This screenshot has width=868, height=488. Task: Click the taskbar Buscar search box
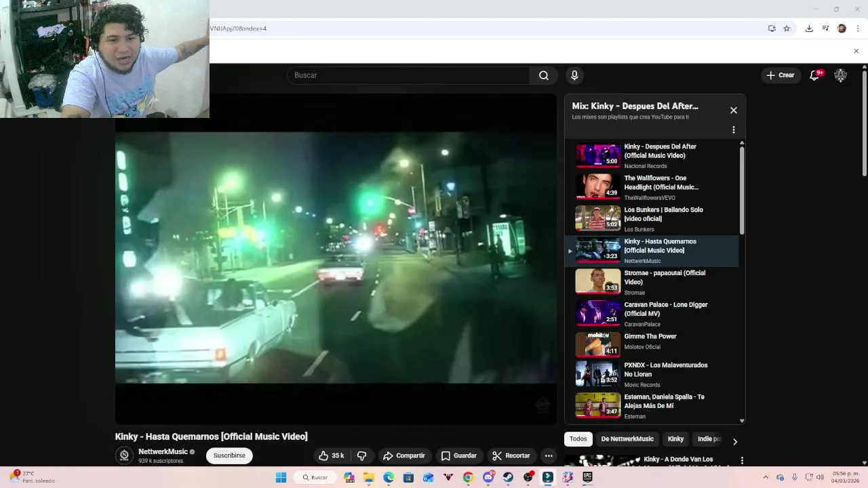(315, 477)
